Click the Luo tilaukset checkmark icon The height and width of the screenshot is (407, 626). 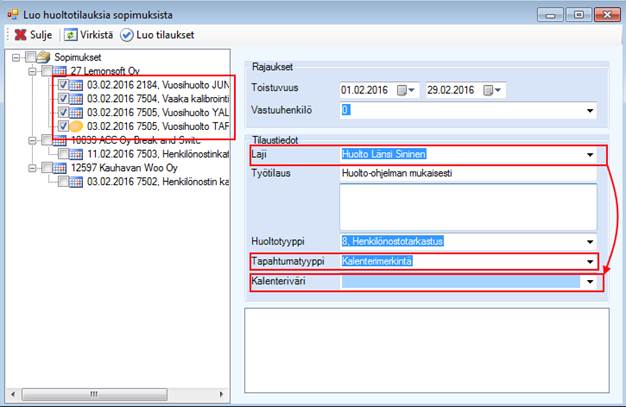(x=127, y=35)
